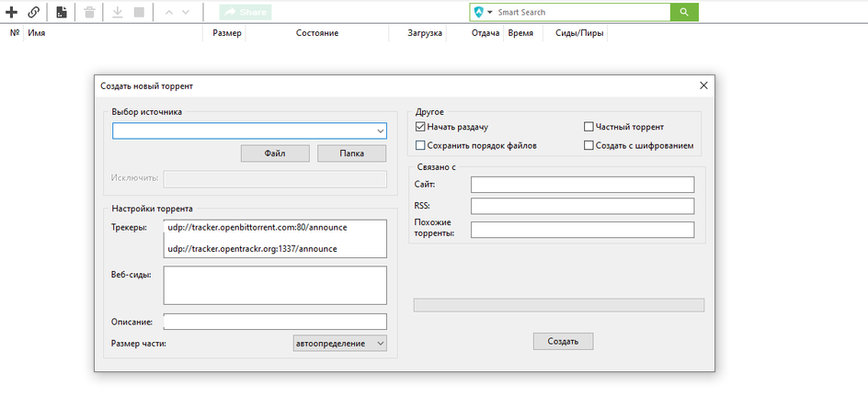Click the green search magnifier button
The height and width of the screenshot is (408, 868).
(x=684, y=12)
